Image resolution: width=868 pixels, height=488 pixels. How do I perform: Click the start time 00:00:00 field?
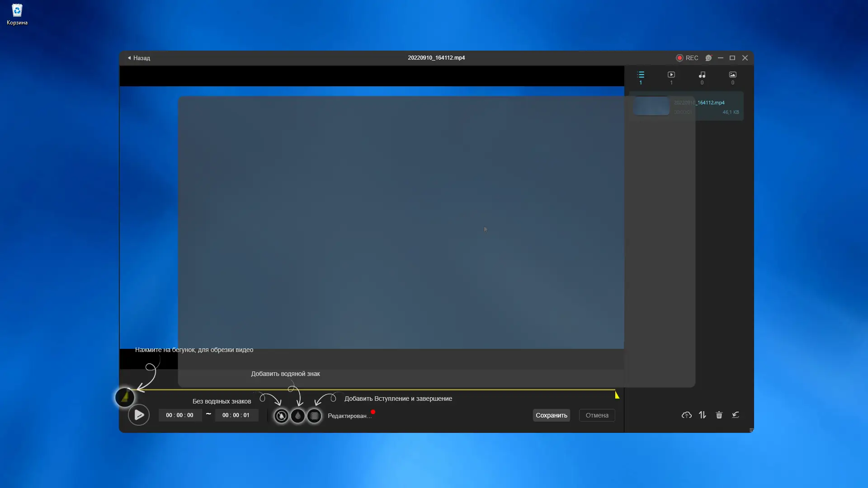click(x=179, y=415)
